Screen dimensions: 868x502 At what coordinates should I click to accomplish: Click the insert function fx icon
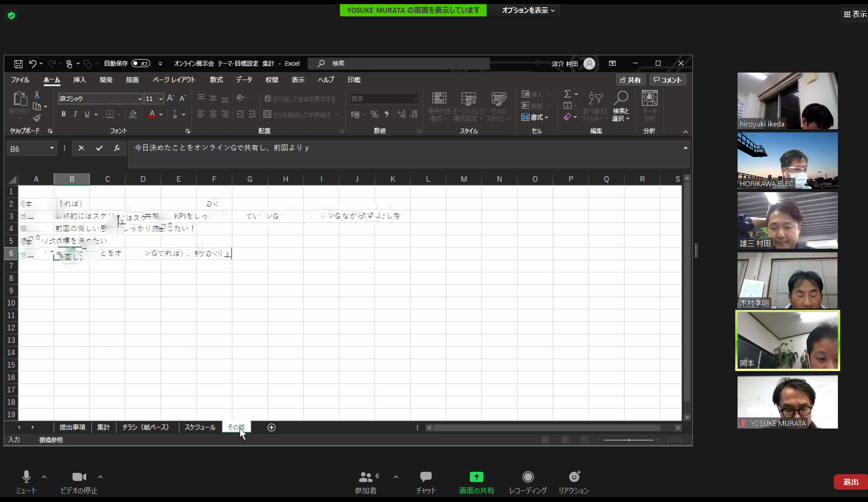pyautogui.click(x=117, y=148)
